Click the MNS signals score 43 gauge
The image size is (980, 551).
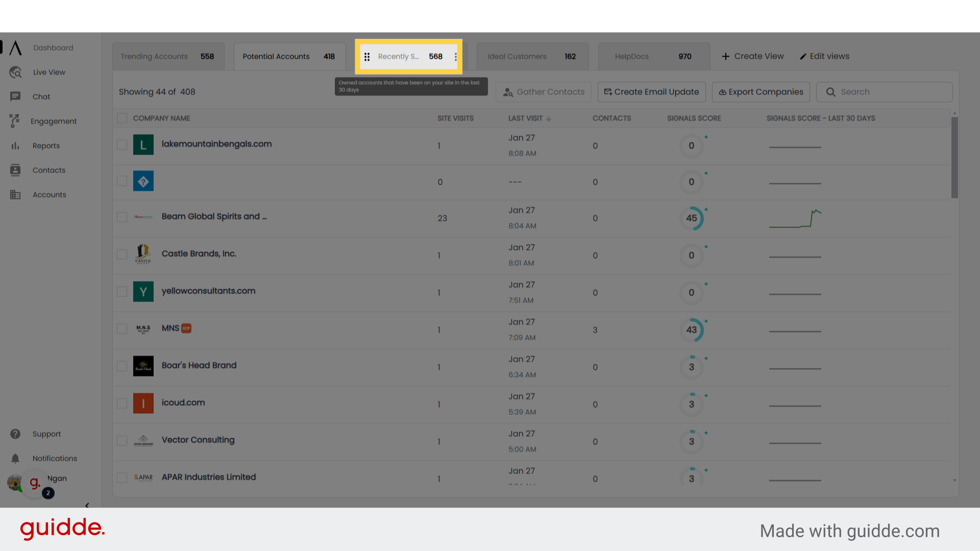(692, 330)
